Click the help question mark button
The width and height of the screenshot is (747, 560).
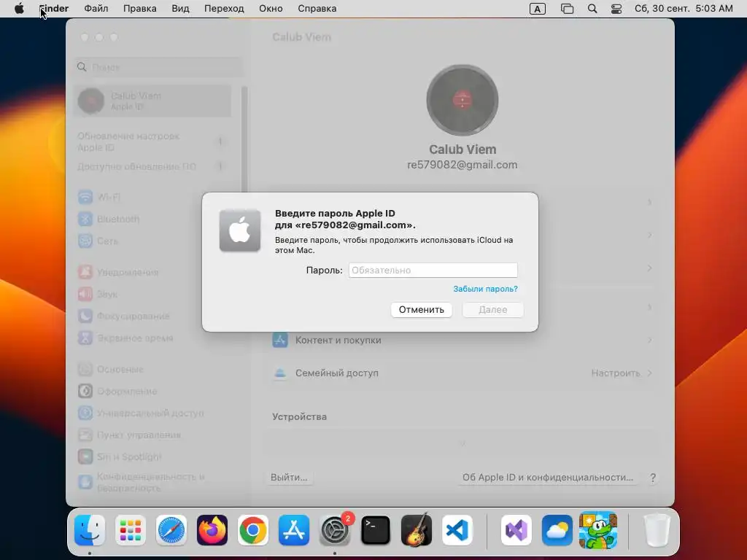(x=653, y=477)
